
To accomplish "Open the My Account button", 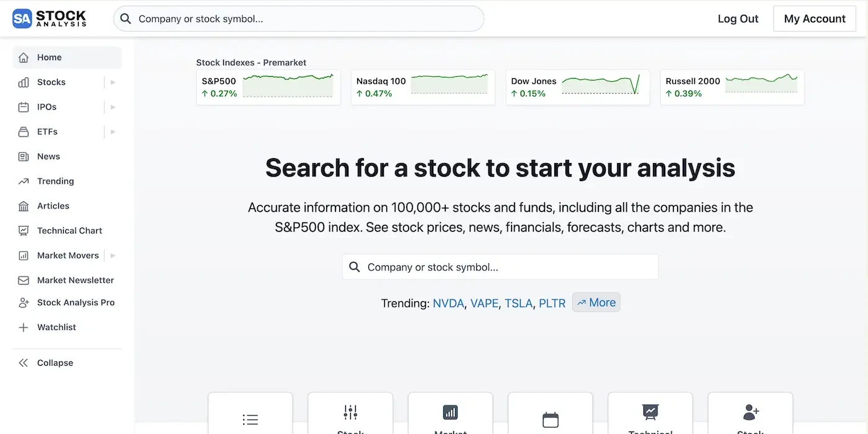I will point(815,19).
